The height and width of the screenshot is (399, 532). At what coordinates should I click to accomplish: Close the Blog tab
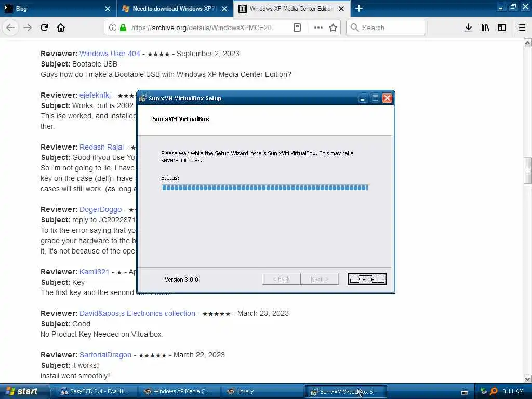coord(108,9)
